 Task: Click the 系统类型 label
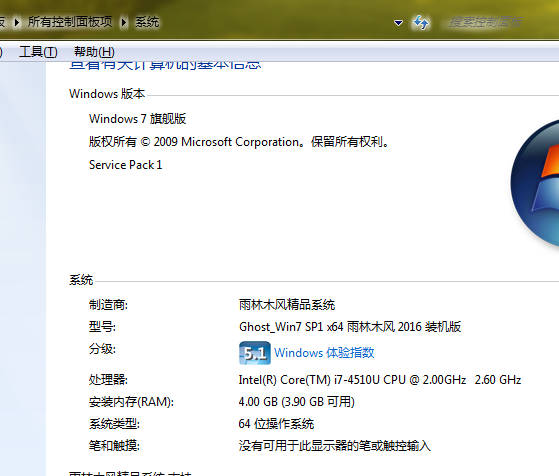coord(114,424)
